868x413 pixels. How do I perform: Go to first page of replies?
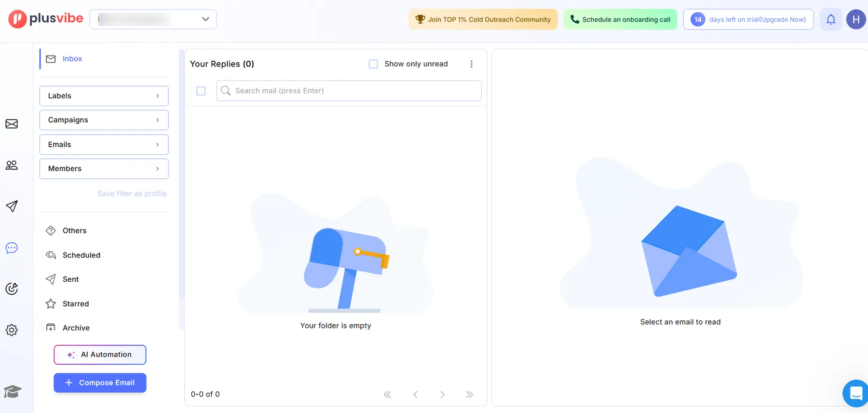[x=387, y=395]
